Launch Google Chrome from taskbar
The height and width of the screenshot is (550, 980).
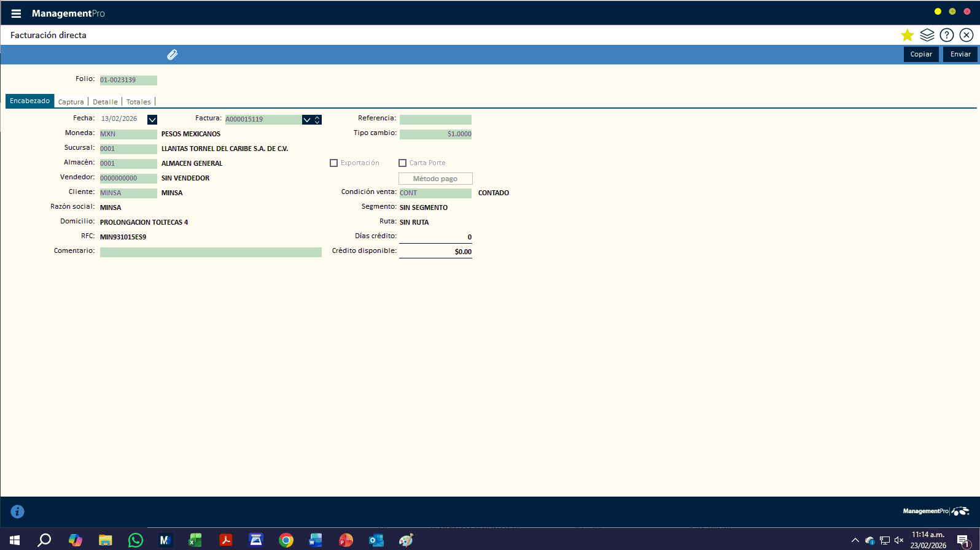(286, 540)
